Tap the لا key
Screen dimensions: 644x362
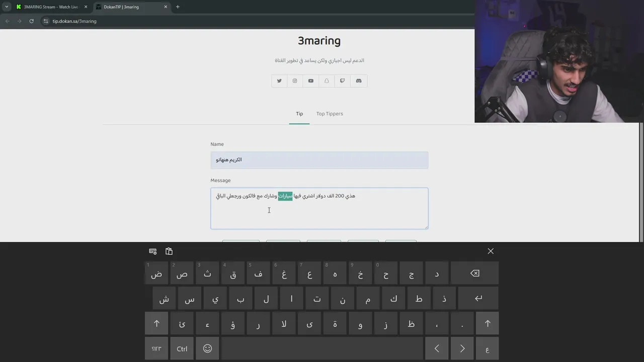point(284,323)
